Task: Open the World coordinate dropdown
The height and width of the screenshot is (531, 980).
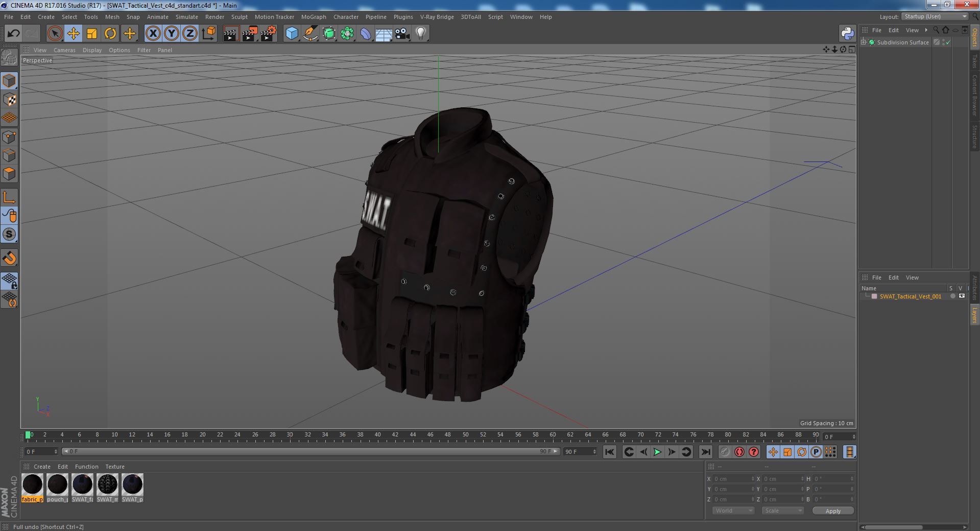Action: (x=733, y=511)
